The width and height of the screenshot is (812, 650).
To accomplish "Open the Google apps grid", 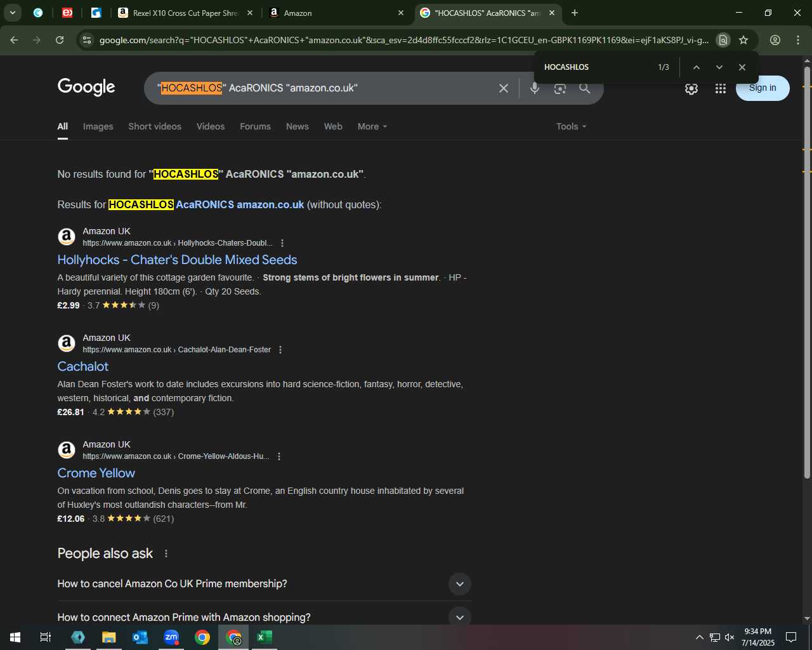I will 721,89.
